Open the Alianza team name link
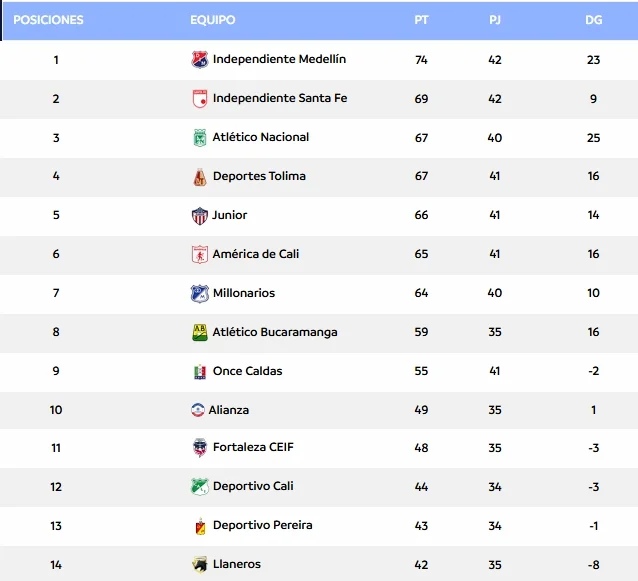The image size is (638, 581). point(229,410)
